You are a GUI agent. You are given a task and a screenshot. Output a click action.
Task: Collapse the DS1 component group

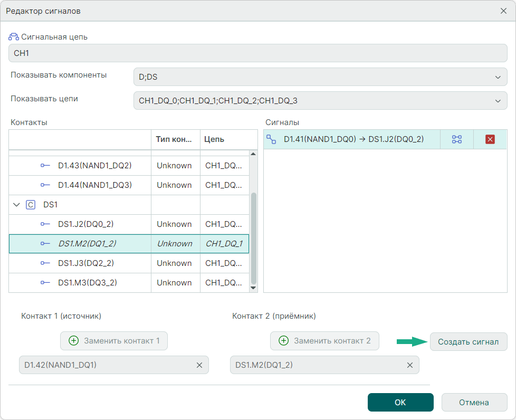pyautogui.click(x=16, y=205)
